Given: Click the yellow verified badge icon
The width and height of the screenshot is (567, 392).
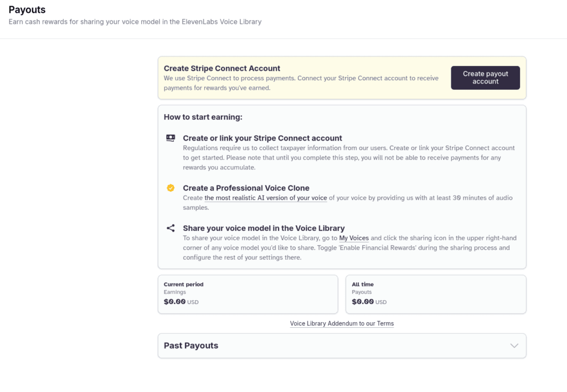Looking at the screenshot, I should click(171, 188).
